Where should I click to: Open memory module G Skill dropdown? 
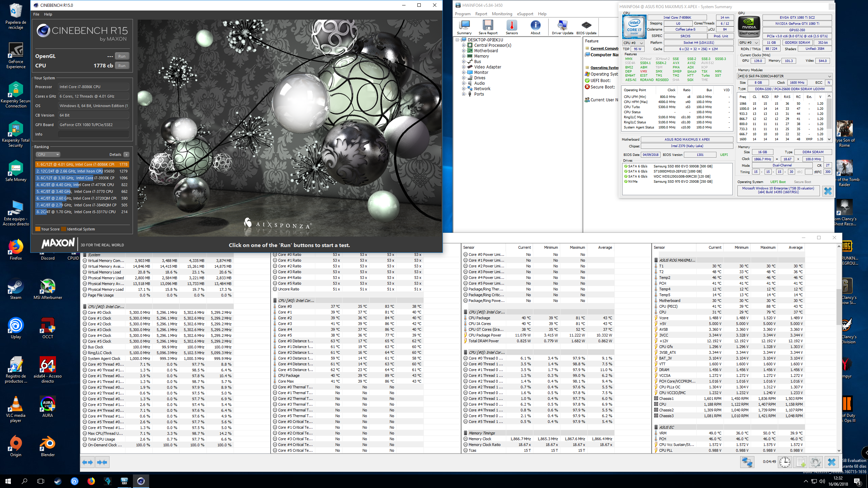tap(785, 76)
